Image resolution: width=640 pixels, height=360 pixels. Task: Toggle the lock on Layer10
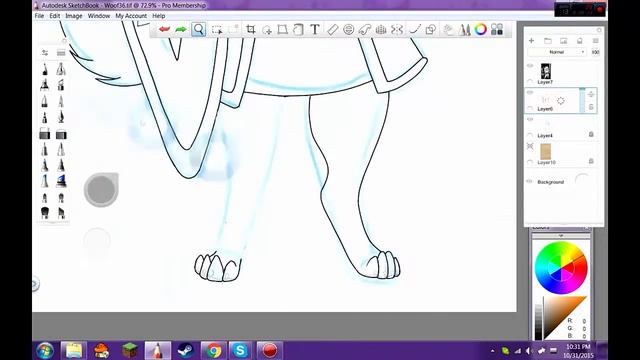(x=591, y=161)
